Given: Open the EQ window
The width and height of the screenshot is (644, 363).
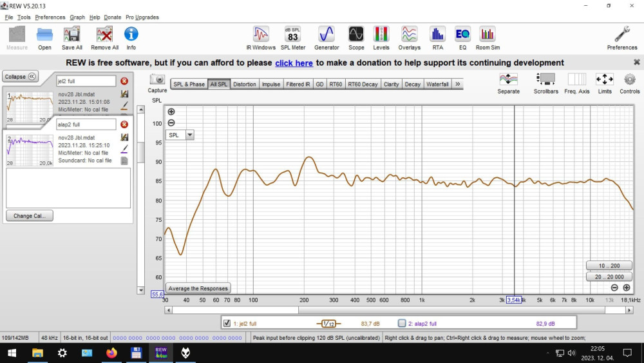Looking at the screenshot, I should pos(462,37).
